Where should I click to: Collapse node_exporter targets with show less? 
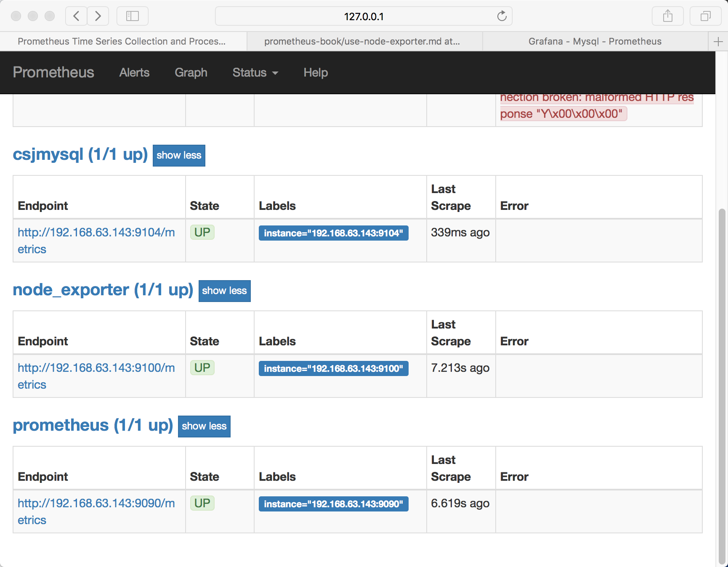tap(225, 291)
